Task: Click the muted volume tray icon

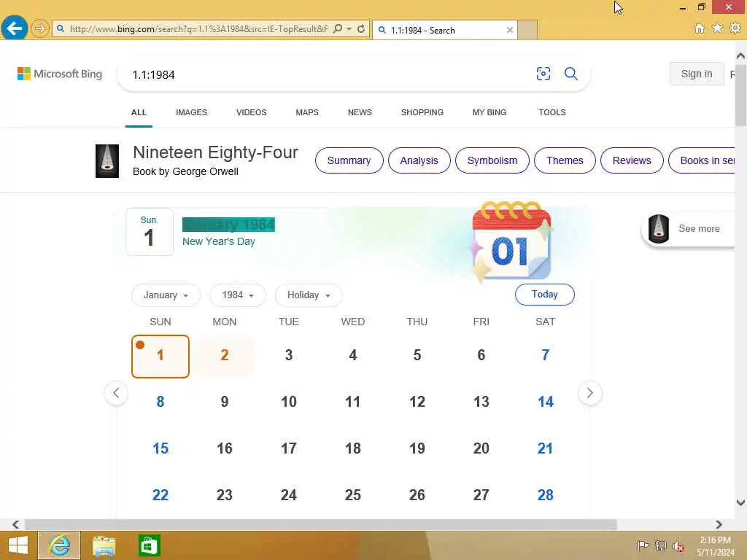Action: (x=678, y=545)
